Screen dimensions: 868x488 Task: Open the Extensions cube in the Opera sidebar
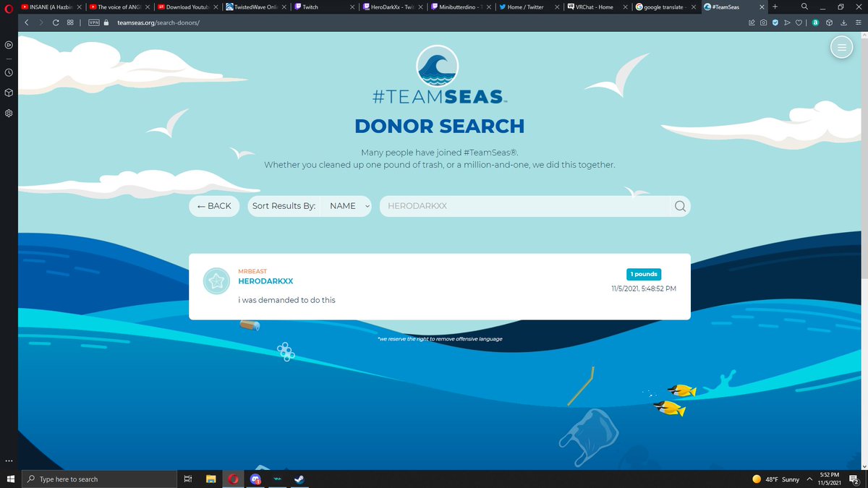point(9,93)
